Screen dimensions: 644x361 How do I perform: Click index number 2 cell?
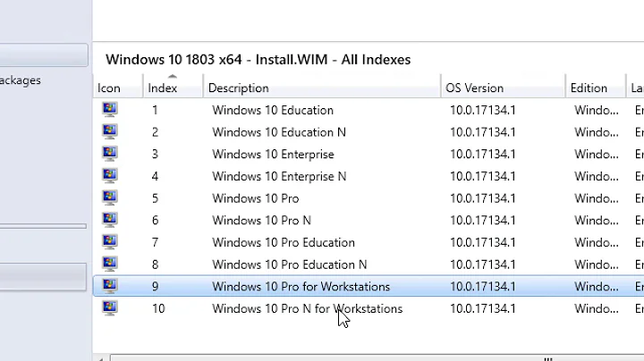coord(155,132)
